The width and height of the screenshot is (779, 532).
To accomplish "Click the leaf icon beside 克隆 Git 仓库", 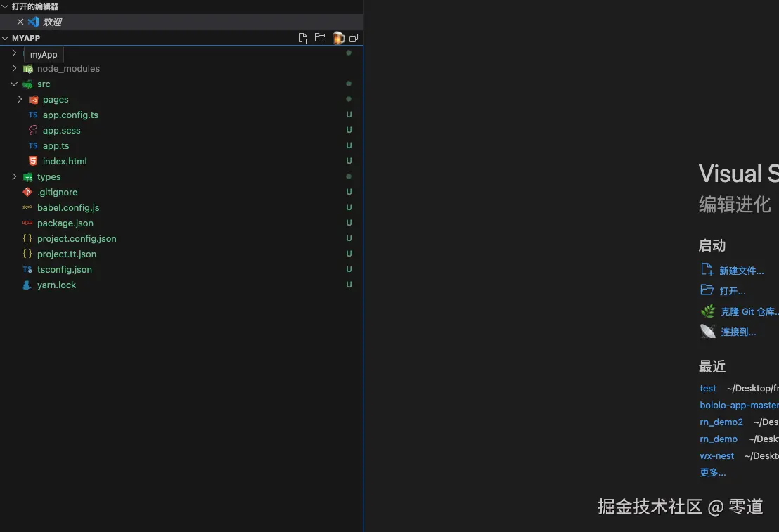I will (x=708, y=311).
